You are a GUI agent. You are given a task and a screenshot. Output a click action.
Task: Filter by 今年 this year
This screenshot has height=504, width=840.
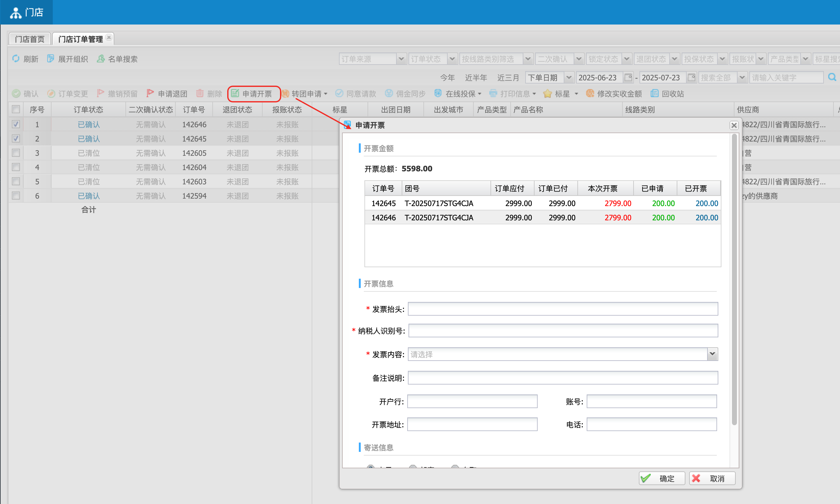click(x=447, y=78)
